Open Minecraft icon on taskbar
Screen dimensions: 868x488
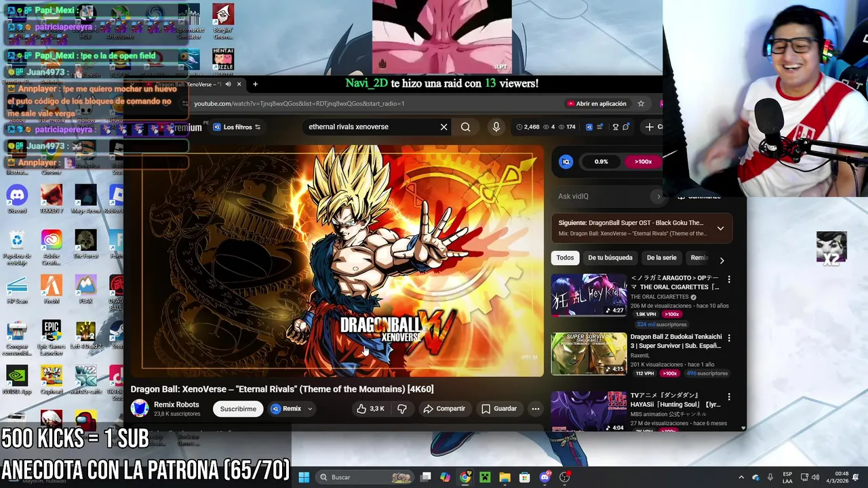[485, 477]
